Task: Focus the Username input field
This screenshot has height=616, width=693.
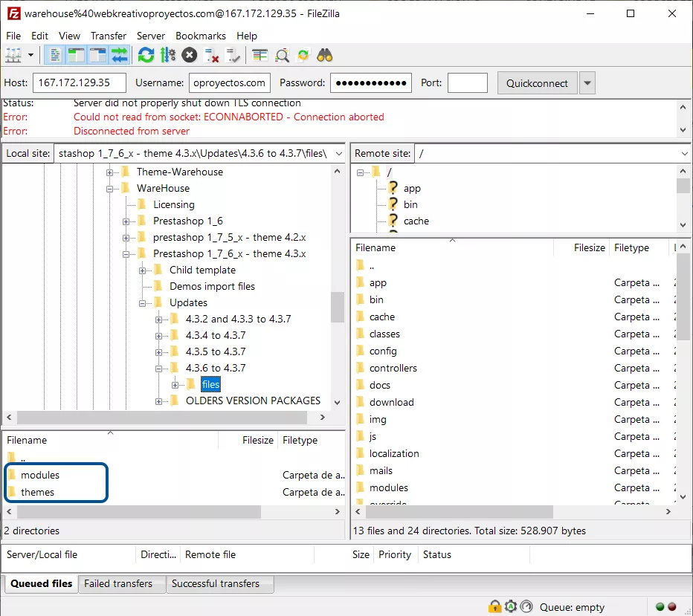Action: (x=229, y=83)
